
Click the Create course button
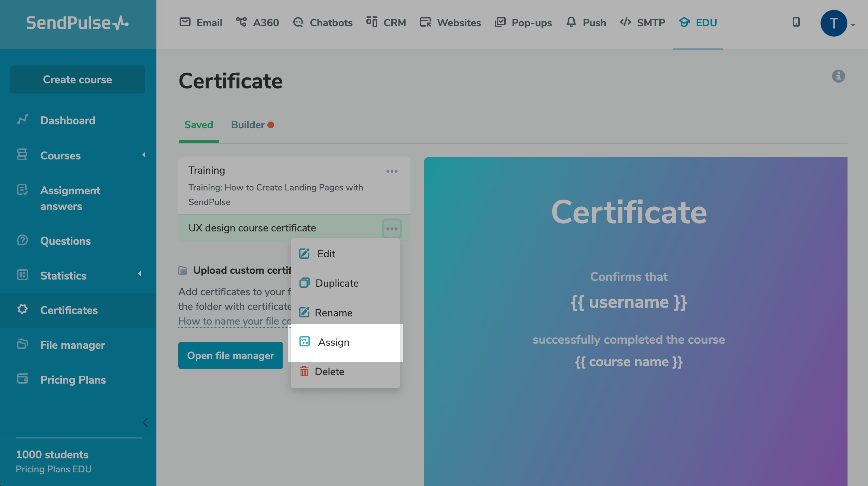coord(78,80)
